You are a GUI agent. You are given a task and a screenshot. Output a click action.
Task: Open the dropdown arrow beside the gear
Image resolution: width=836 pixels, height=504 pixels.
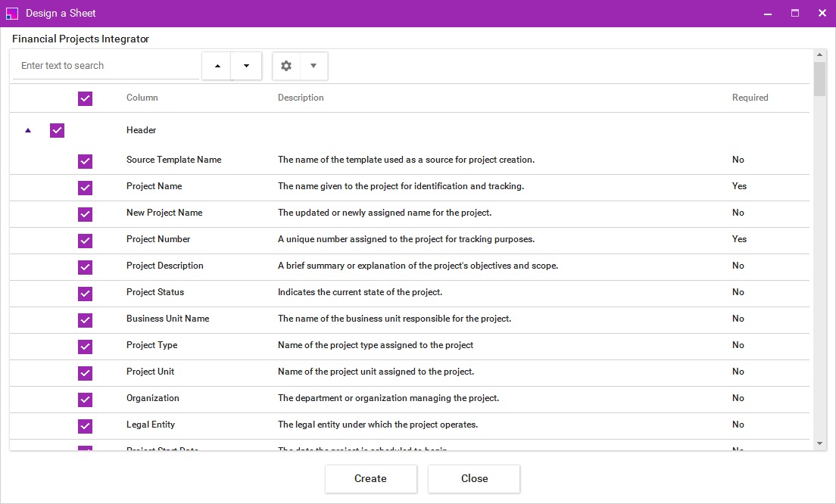[x=313, y=66]
